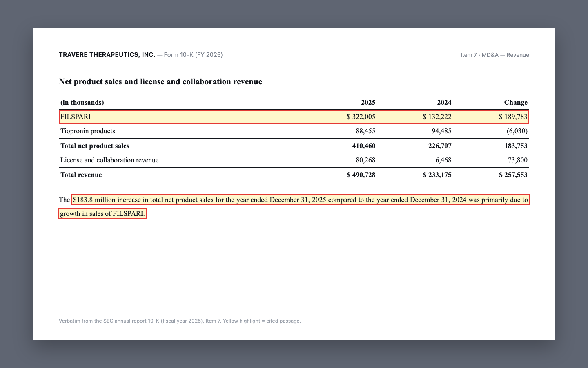Screen dimensions: 588x368
Task: Click the Tiopronin products row label
Action: [x=88, y=131]
